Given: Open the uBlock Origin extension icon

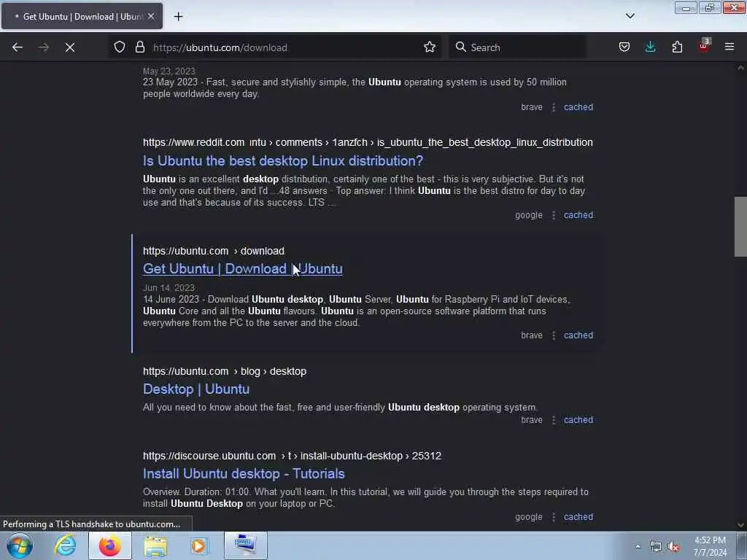Looking at the screenshot, I should pyautogui.click(x=704, y=46).
